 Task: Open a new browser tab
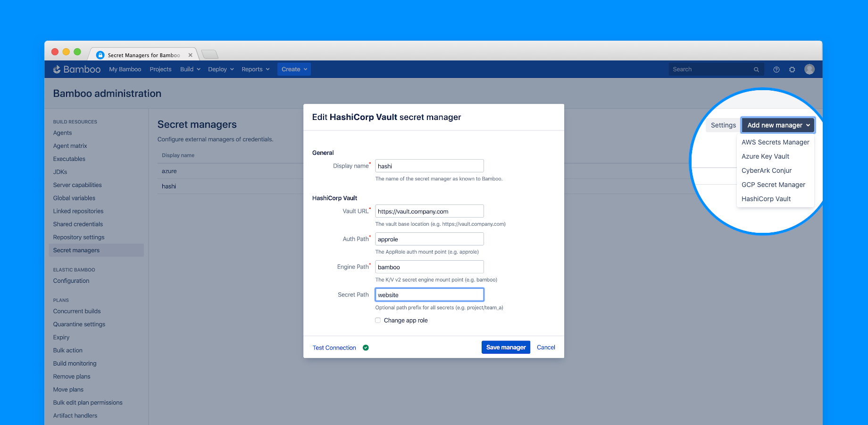[x=209, y=54]
